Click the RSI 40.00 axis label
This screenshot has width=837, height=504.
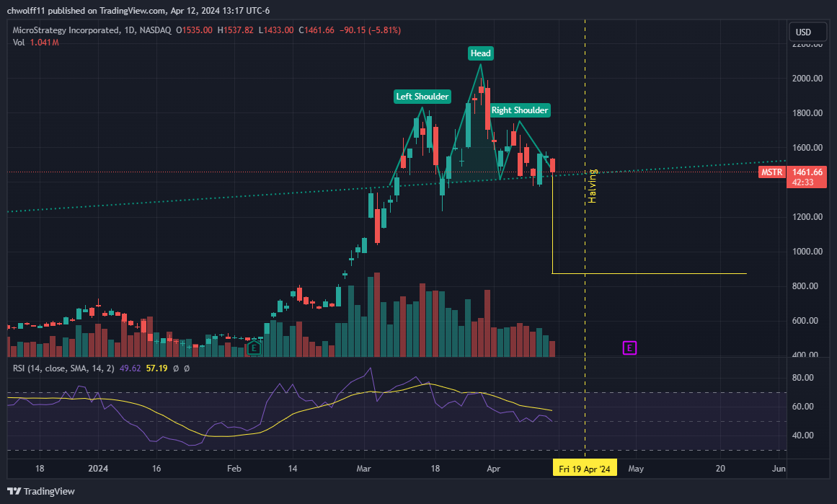(x=803, y=435)
